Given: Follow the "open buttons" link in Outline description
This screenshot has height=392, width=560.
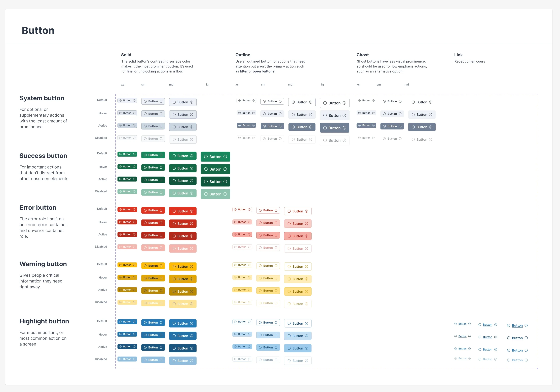Looking at the screenshot, I should (263, 71).
